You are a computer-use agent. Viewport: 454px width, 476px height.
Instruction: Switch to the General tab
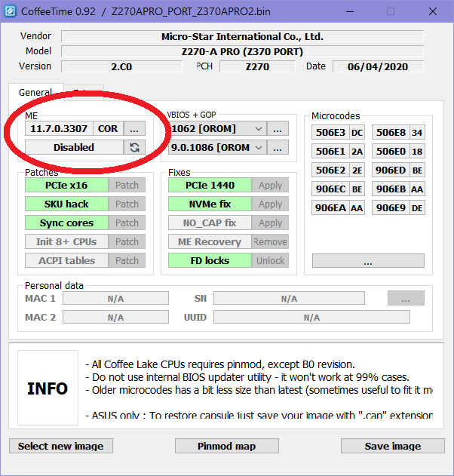click(x=35, y=92)
